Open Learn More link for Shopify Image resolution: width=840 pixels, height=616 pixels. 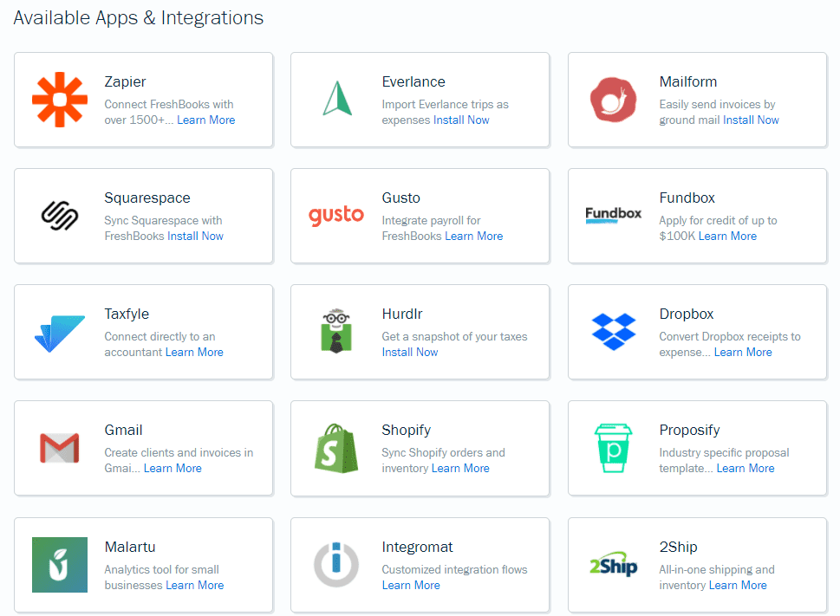(460, 469)
